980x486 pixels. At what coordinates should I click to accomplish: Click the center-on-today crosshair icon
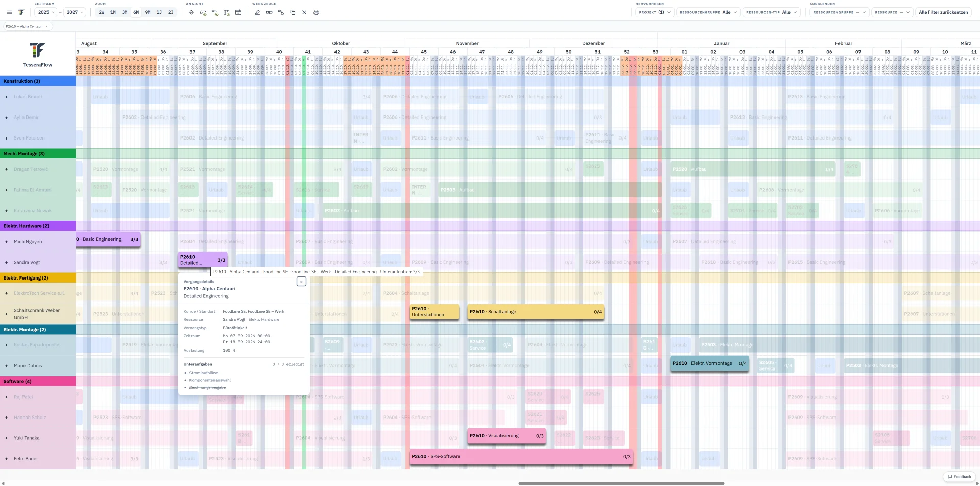click(192, 12)
